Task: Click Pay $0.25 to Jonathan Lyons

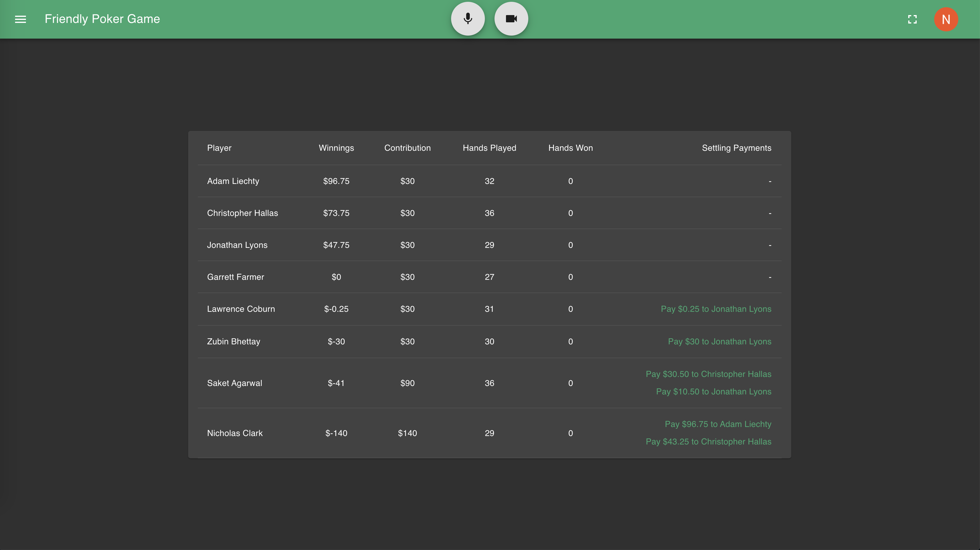Action: tap(716, 309)
